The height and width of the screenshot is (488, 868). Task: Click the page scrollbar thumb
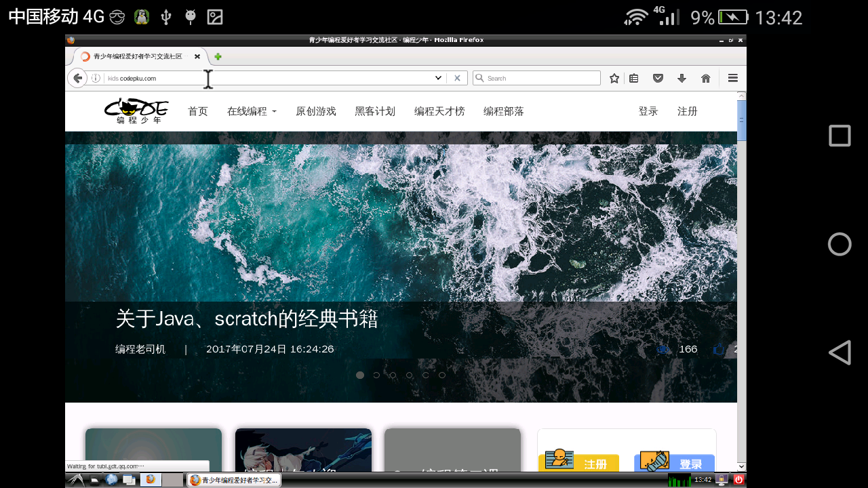(x=742, y=120)
